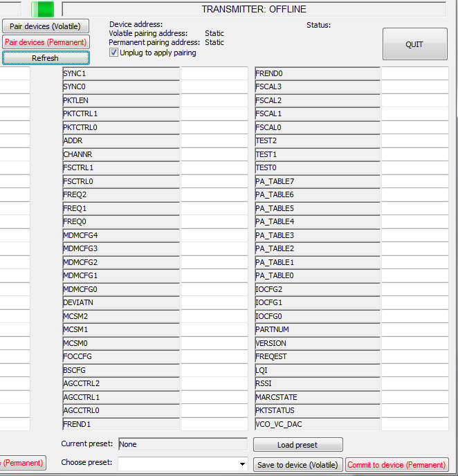Click the value field next to SYNC0
Viewport: 458px width, 476px height.
pos(214,86)
